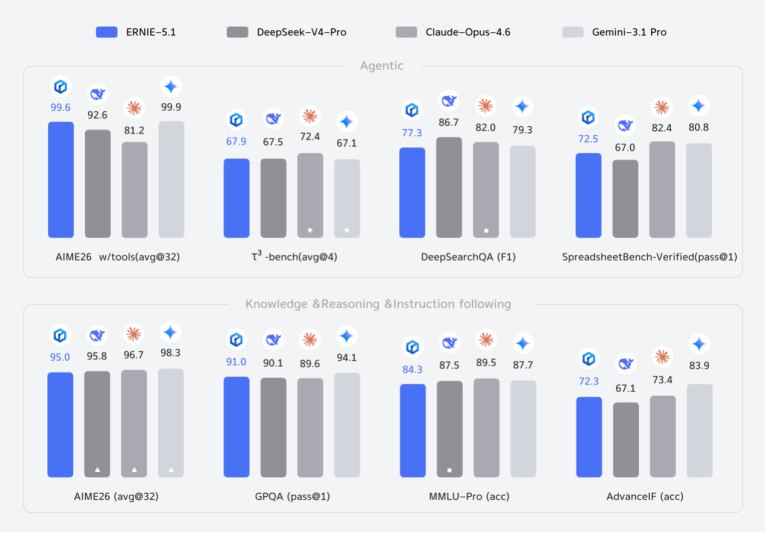Click the dark gray DeepSeek-V4-Pro legend swatch
This screenshot has width=768, height=534.
(238, 32)
